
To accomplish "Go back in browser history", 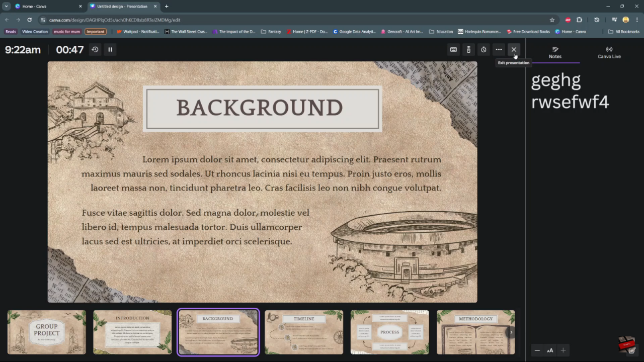I will 7,20.
